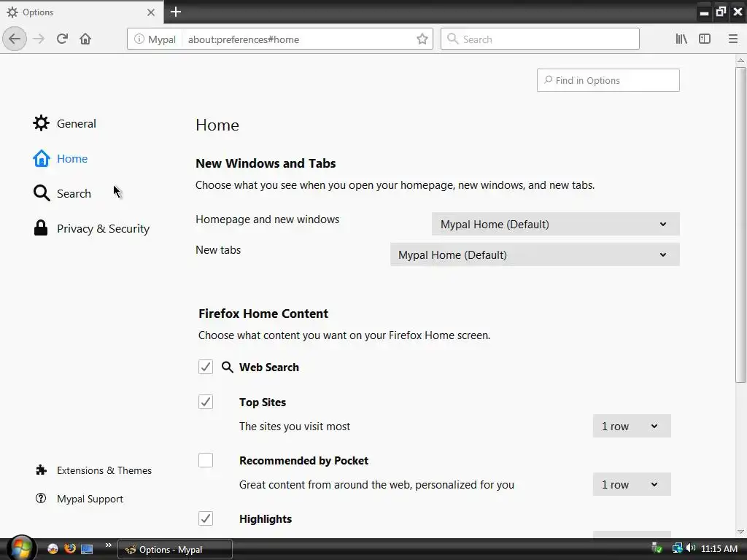
Task: Open the Search preferences category
Action: coord(62,193)
